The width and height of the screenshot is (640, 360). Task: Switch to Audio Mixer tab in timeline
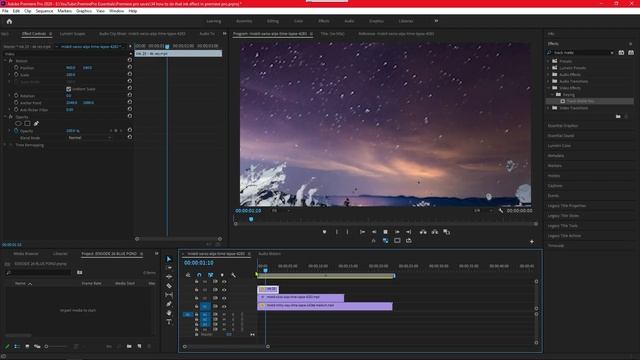(269, 253)
